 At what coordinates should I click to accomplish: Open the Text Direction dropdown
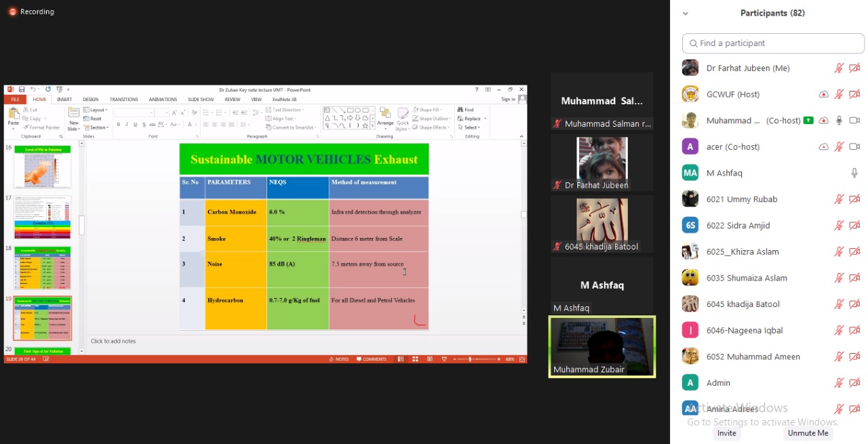pyautogui.click(x=285, y=110)
